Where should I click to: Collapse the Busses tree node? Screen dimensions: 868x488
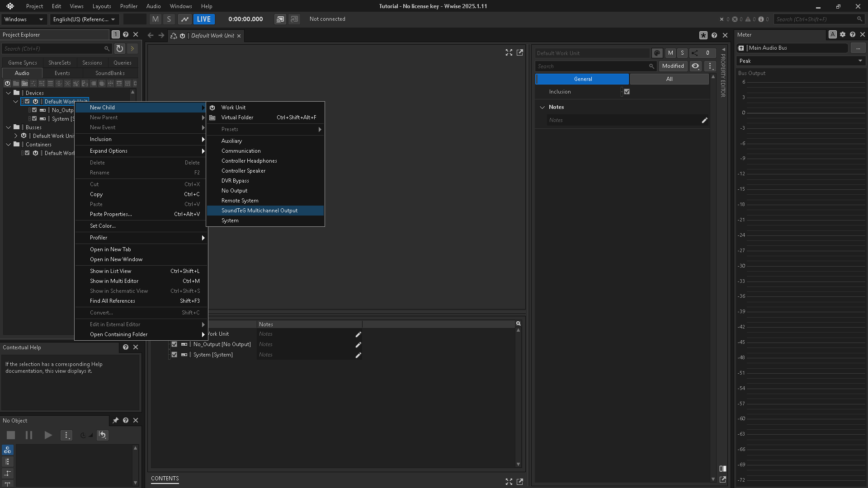(9, 127)
